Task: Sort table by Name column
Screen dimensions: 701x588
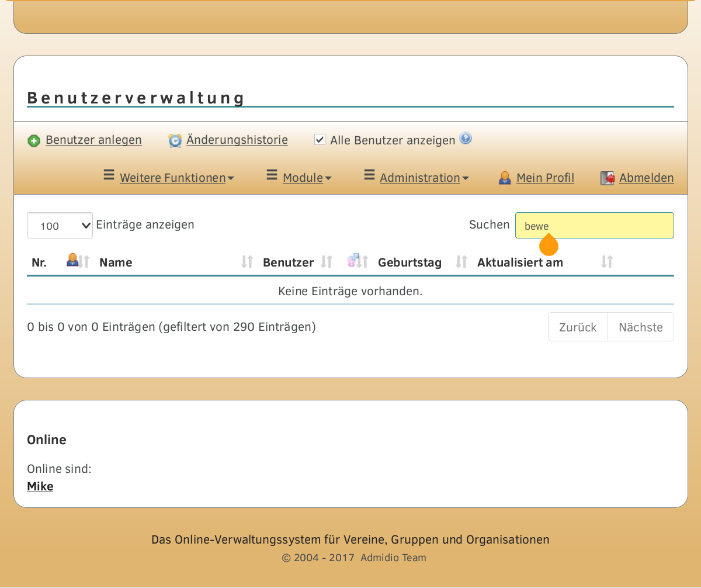Action: click(116, 262)
